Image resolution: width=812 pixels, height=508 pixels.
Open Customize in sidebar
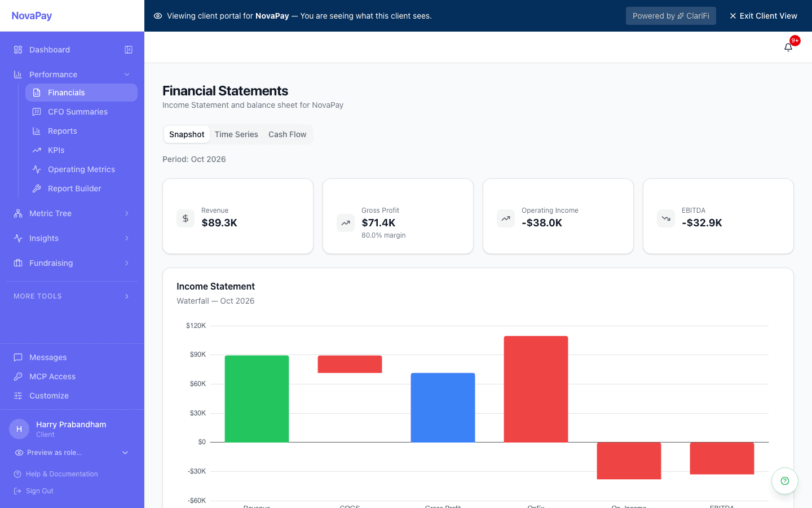(72, 396)
